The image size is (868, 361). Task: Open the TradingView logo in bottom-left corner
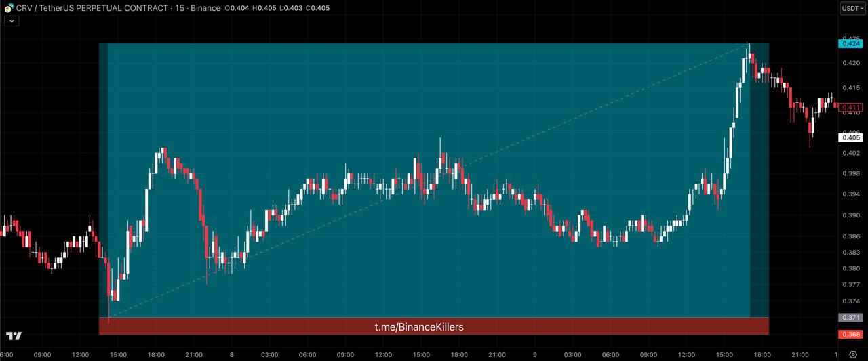pos(13,336)
